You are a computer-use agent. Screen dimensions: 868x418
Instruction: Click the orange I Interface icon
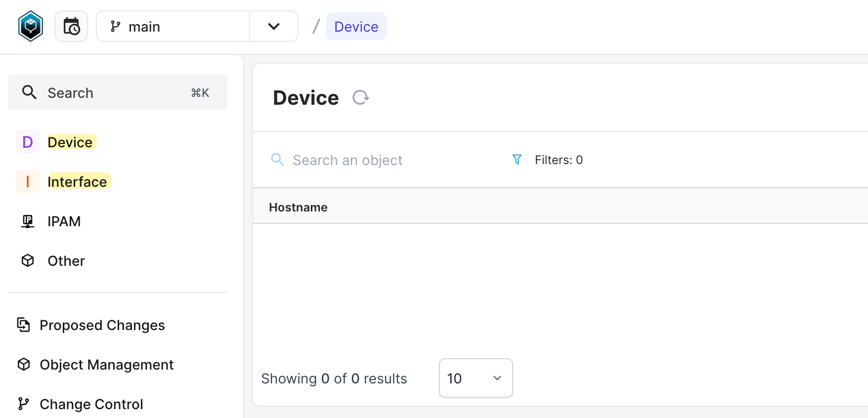pos(28,182)
